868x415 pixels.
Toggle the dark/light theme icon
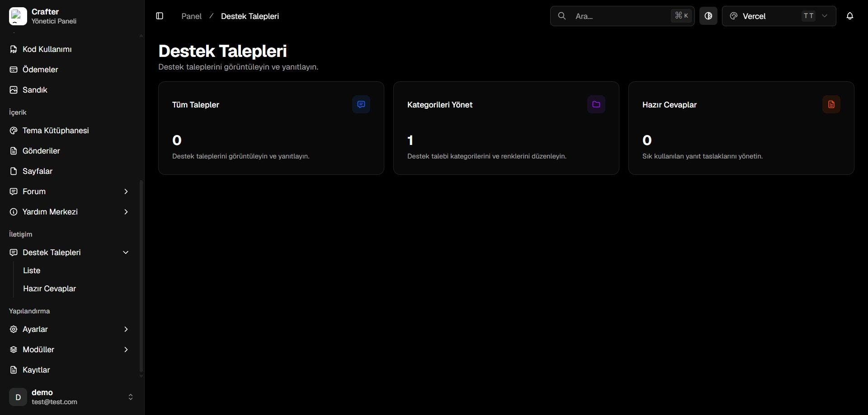coord(708,16)
